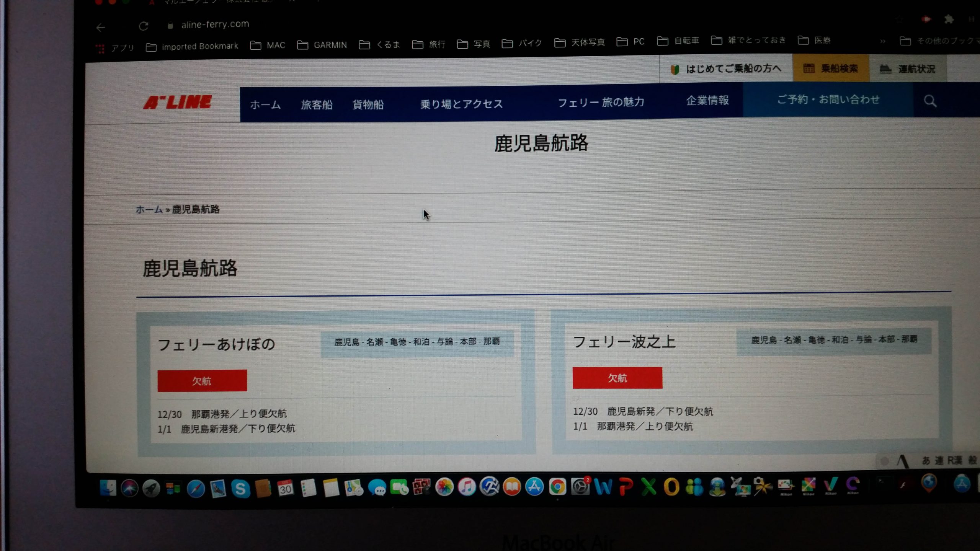The width and height of the screenshot is (980, 551).
Task: Open the 写真 bookmark folder
Action: (474, 44)
